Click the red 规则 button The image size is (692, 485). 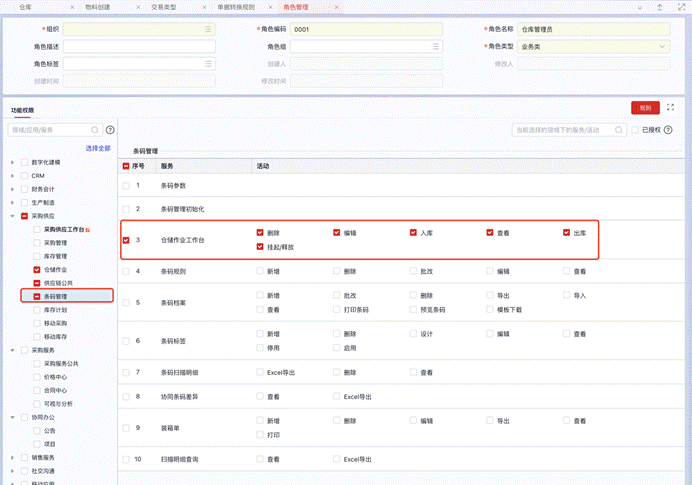(645, 107)
